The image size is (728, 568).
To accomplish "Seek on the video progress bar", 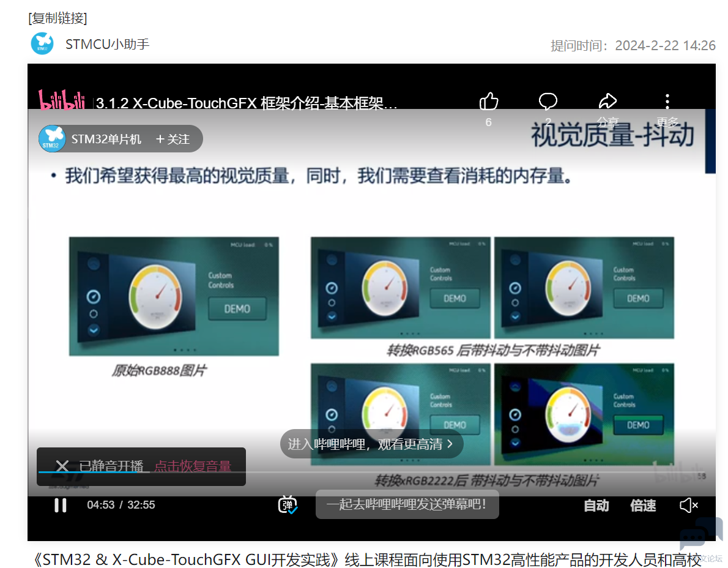I will (371, 473).
